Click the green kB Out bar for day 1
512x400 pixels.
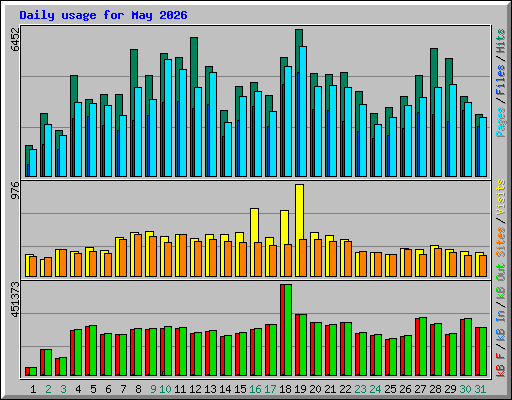point(33,372)
